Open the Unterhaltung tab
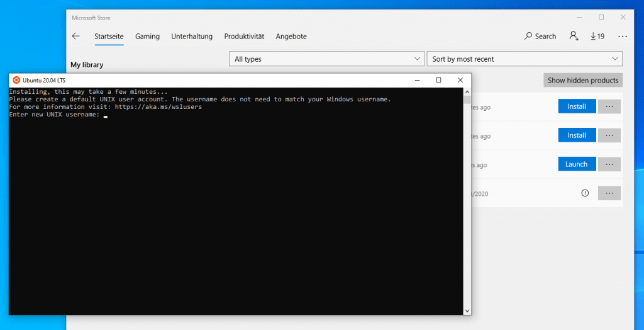Viewport: 644px width, 330px height. point(192,37)
